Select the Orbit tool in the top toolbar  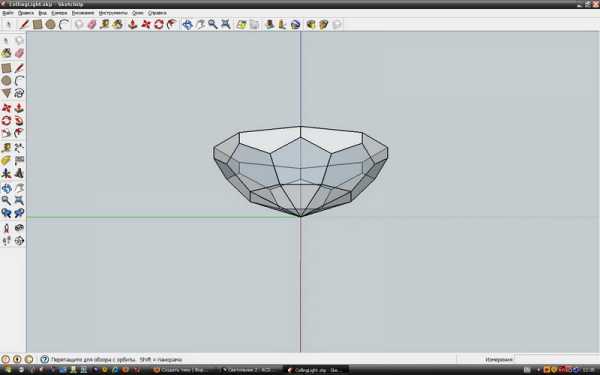(187, 24)
